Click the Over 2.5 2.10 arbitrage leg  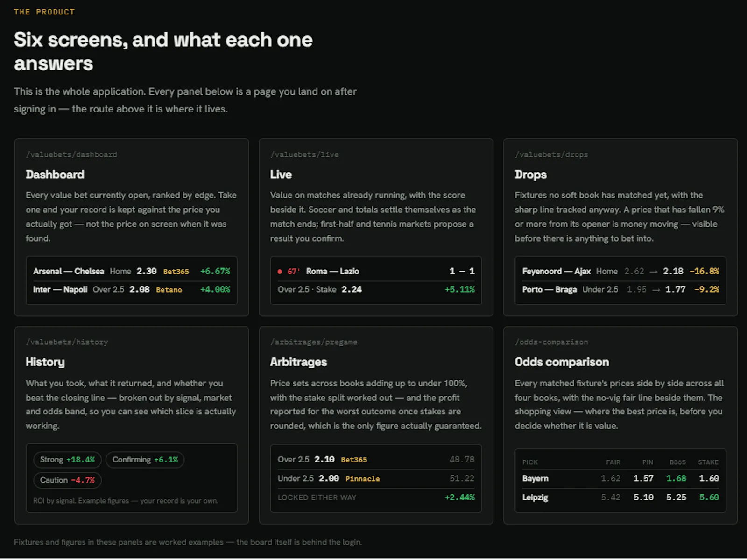376,460
